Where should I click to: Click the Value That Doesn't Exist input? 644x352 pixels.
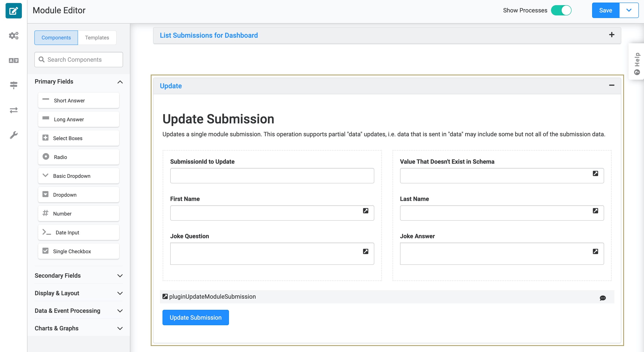click(x=502, y=176)
